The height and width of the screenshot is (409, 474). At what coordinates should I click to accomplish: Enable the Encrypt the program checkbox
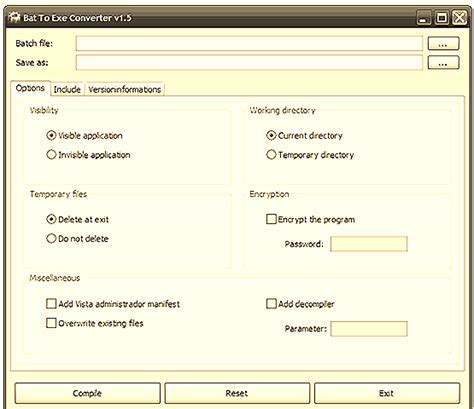point(271,219)
